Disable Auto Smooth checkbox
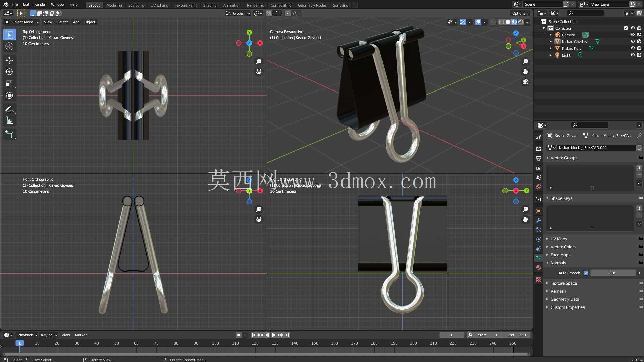This screenshot has width=644, height=362. coord(586,273)
